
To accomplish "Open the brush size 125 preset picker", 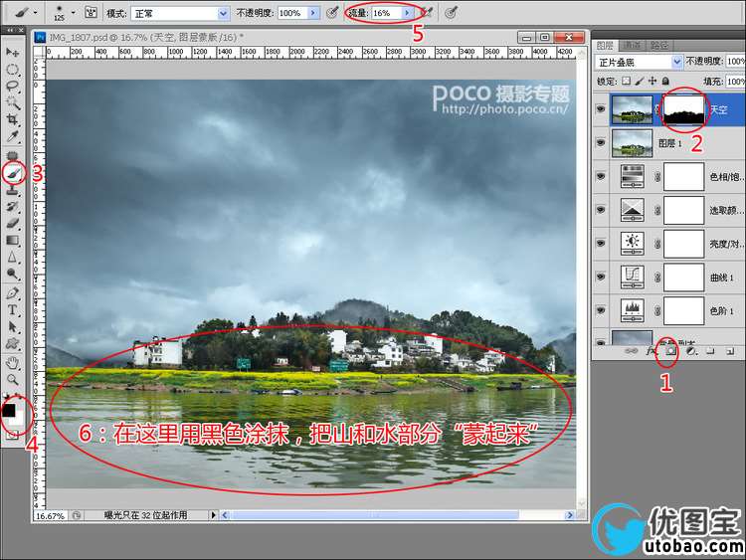I will 73,13.
